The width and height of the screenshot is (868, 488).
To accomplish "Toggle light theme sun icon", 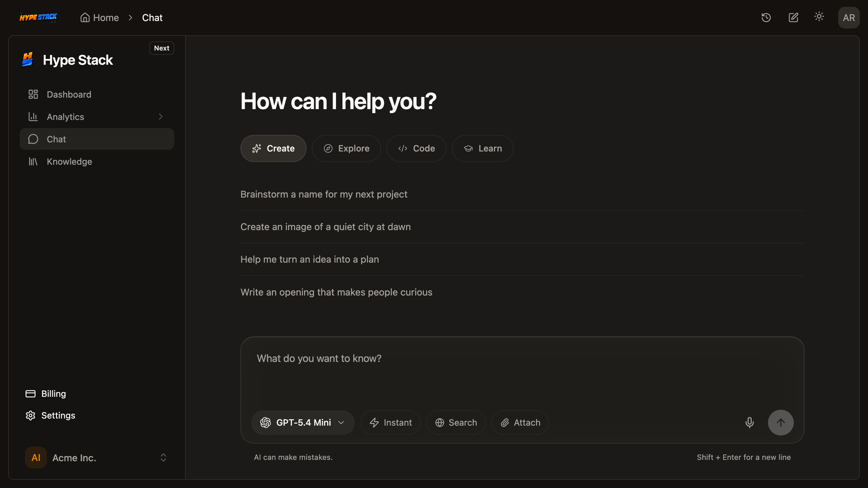I will [819, 17].
